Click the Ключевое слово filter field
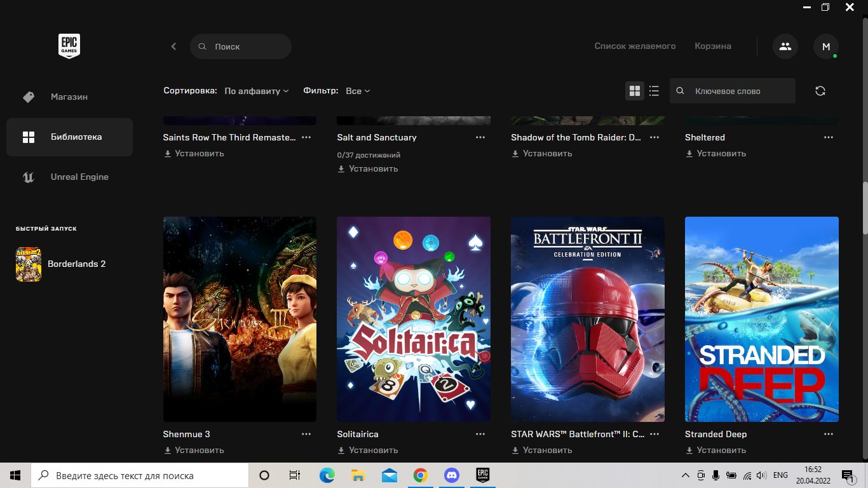The height and width of the screenshot is (488, 868). pyautogui.click(x=733, y=91)
